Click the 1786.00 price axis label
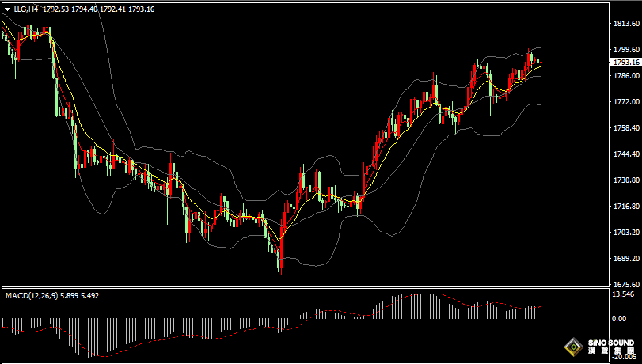The width and height of the screenshot is (642, 364). (626, 76)
